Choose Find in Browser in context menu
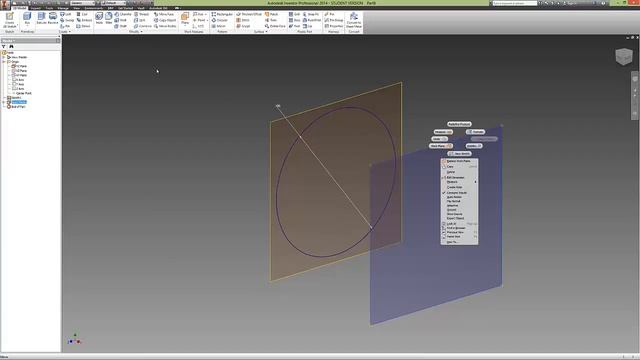This screenshot has width=640, height=360. (x=459, y=228)
